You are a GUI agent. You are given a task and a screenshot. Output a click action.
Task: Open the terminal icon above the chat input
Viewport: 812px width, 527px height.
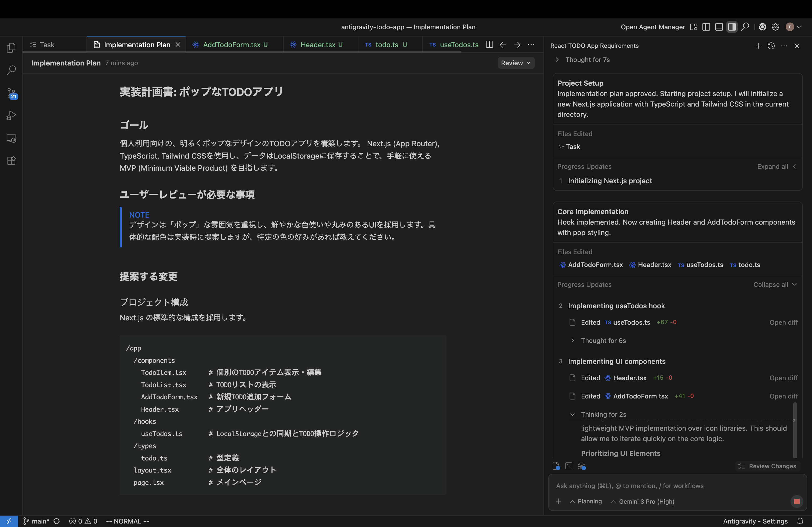[569, 466]
